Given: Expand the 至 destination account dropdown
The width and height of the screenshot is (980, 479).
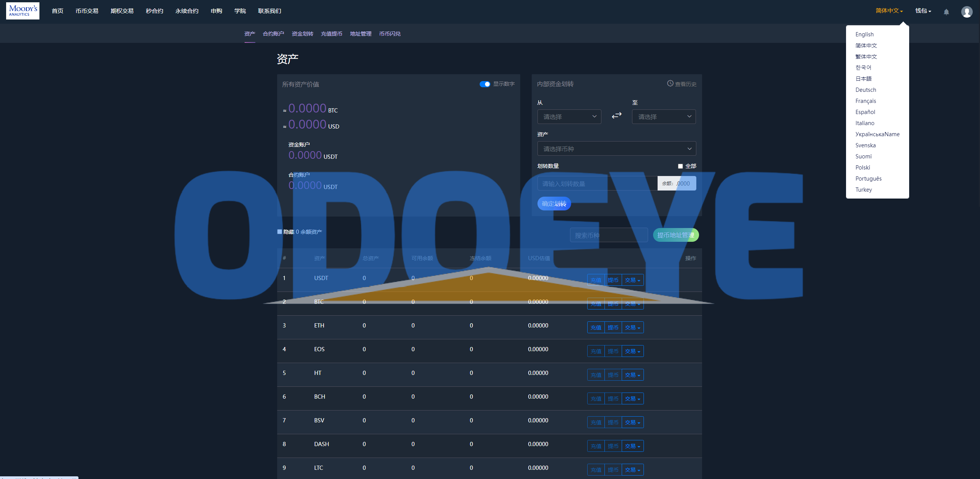Looking at the screenshot, I should (x=665, y=116).
